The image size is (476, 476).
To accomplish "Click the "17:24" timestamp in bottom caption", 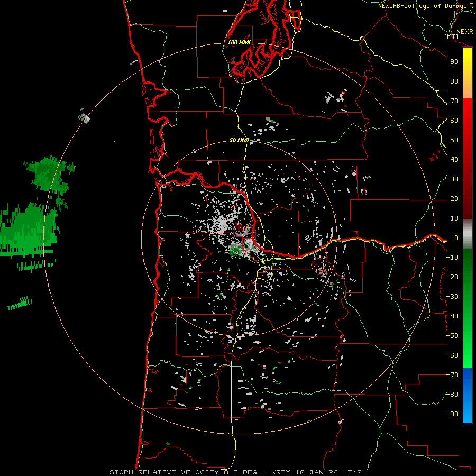I will pyautogui.click(x=355, y=472).
